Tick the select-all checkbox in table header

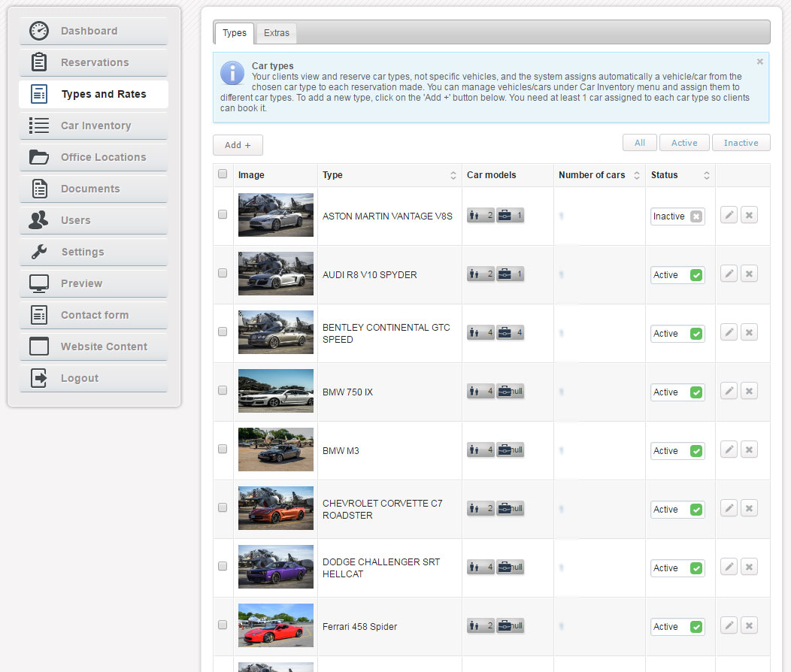click(223, 174)
